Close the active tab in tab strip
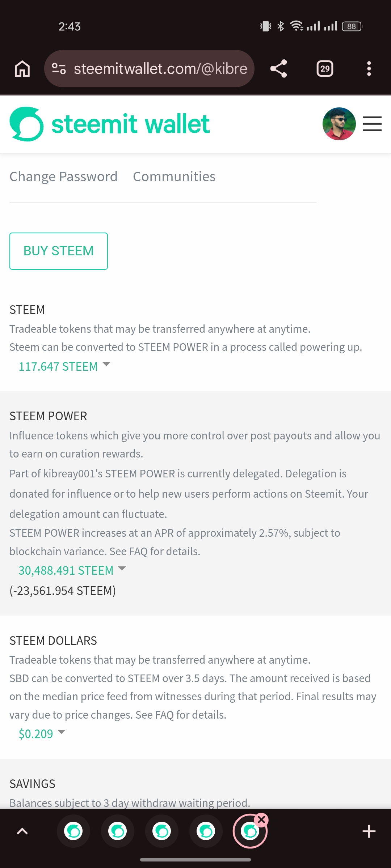391x868 pixels. (262, 820)
